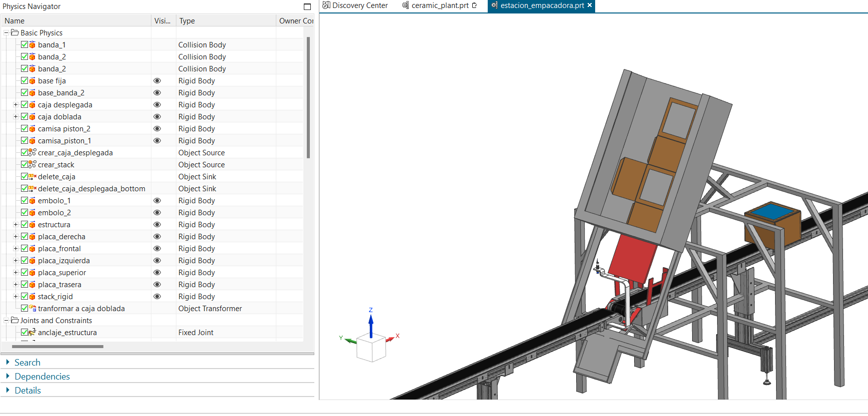Switch to the ceramic_plant.prt tab
The height and width of the screenshot is (416, 868).
[x=440, y=5]
